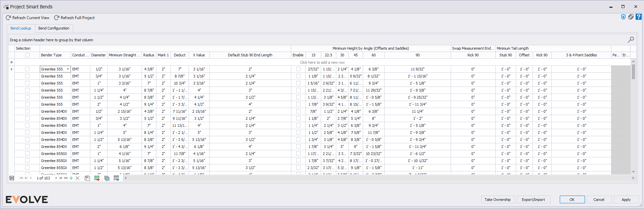Click the Stub 90 column header
The image size is (644, 209).
coord(505,55)
